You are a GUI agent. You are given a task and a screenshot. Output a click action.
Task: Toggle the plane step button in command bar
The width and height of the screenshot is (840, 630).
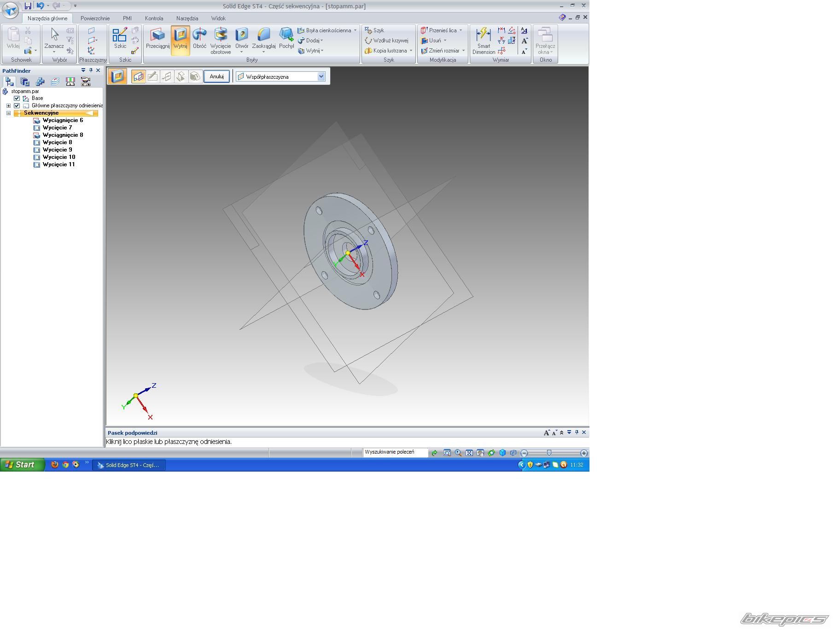138,76
